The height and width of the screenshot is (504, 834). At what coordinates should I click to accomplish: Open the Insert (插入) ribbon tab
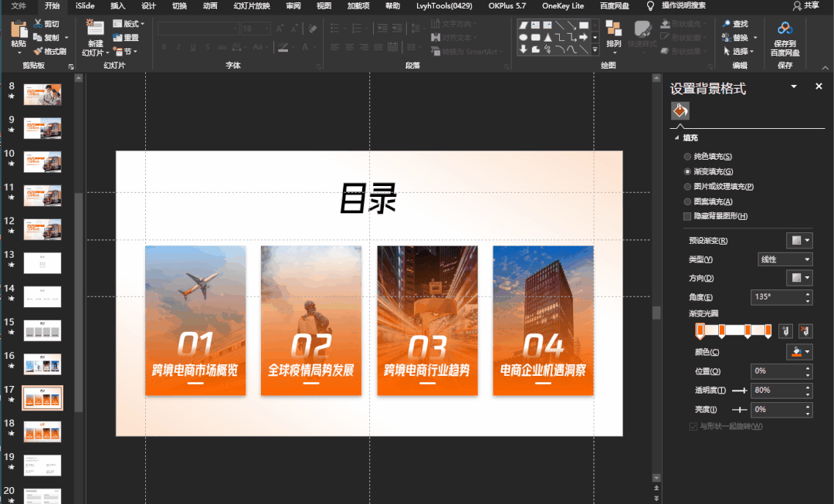pos(117,5)
